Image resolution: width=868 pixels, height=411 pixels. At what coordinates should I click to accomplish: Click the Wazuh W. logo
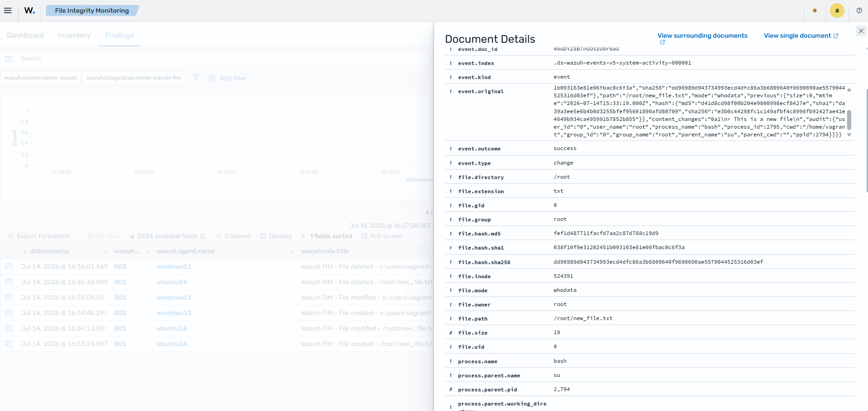(30, 10)
